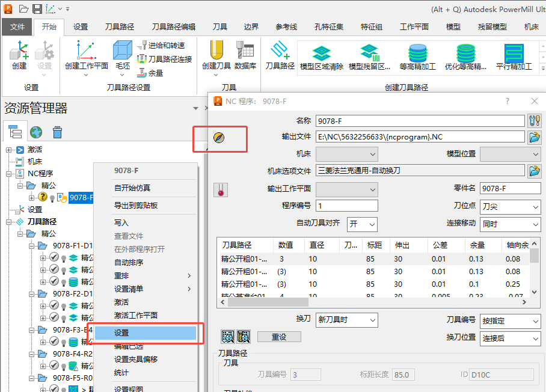Open the 数据库 tool database icon

tap(245, 51)
